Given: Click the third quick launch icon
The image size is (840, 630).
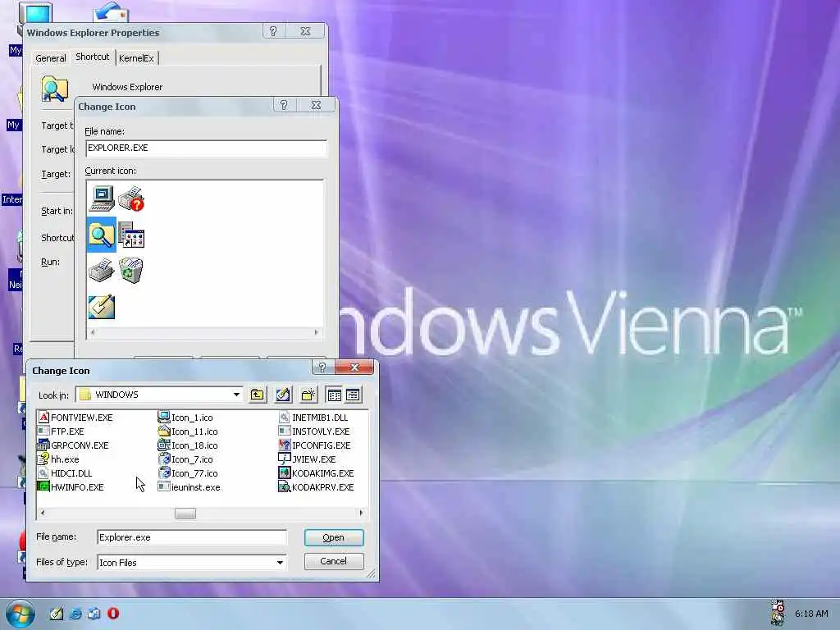Looking at the screenshot, I should (94, 614).
